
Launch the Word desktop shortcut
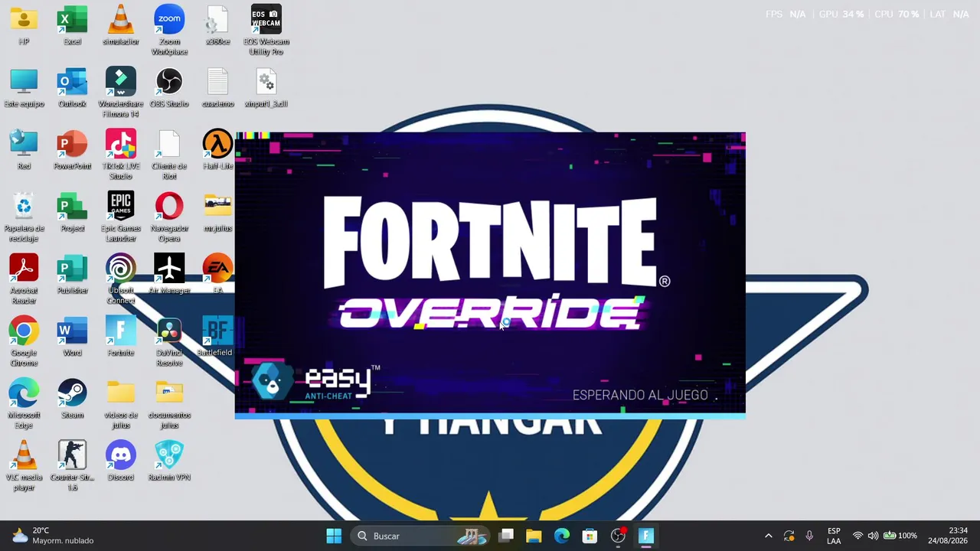(72, 336)
